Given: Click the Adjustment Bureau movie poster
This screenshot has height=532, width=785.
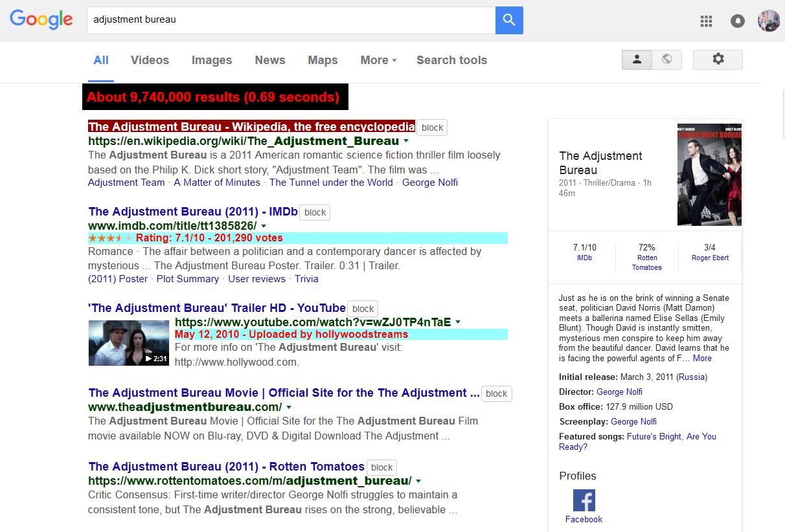Looking at the screenshot, I should (709, 174).
